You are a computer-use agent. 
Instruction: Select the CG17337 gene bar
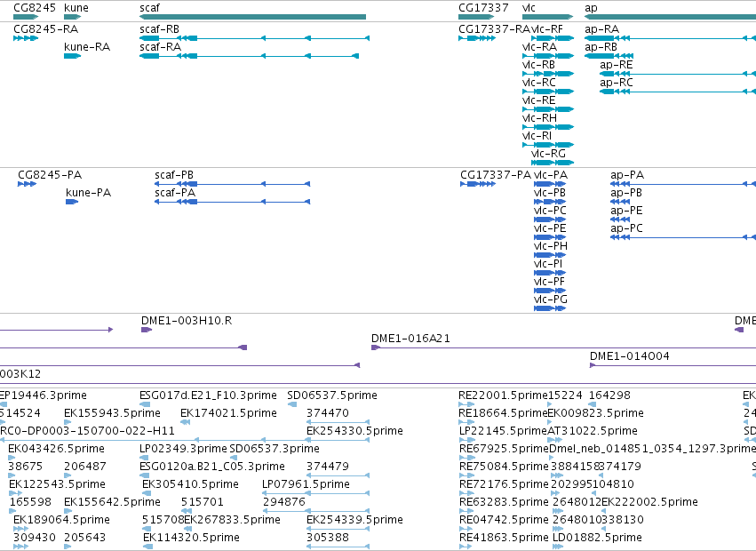click(476, 17)
